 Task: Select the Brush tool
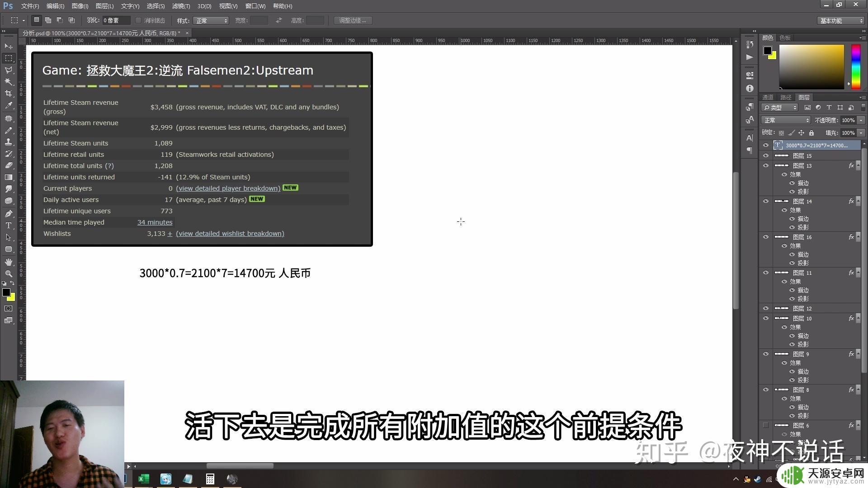[x=9, y=130]
